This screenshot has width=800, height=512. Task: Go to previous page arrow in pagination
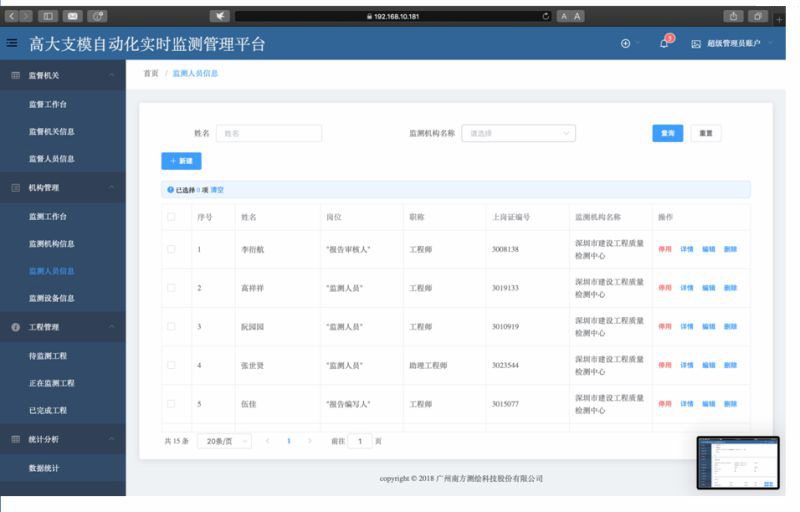coord(267,441)
